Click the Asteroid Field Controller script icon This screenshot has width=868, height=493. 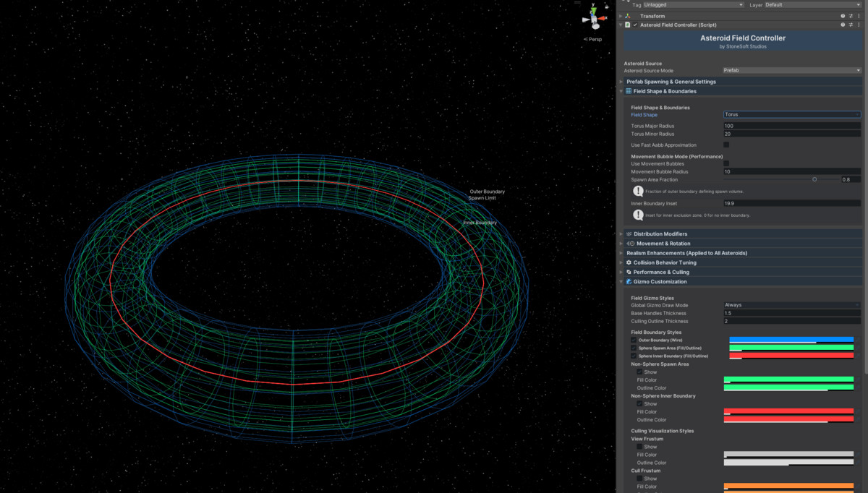628,25
